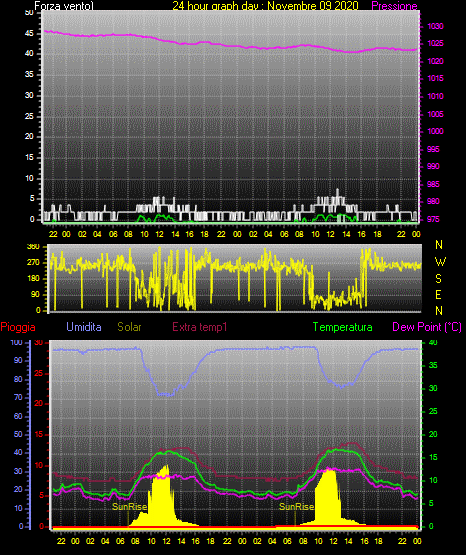This screenshot has height=555, width=466.
Task: Click the W wind direction label
Action: click(440, 262)
